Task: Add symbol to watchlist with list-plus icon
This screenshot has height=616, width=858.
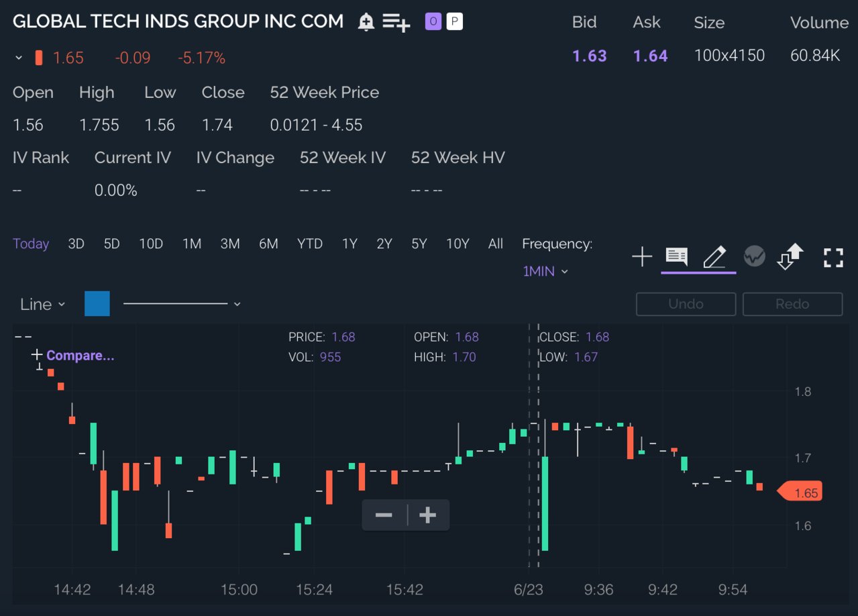Action: tap(396, 22)
